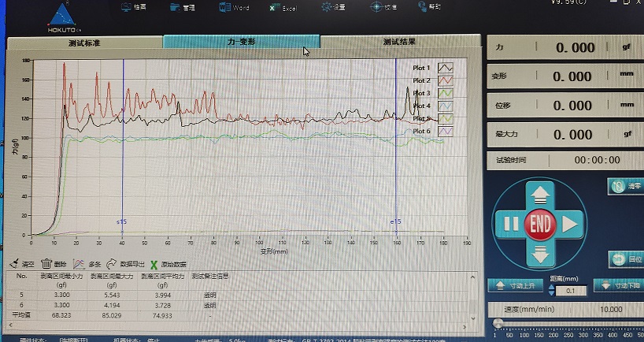
Task: Click the pause button on control pad
Action: pos(509,225)
